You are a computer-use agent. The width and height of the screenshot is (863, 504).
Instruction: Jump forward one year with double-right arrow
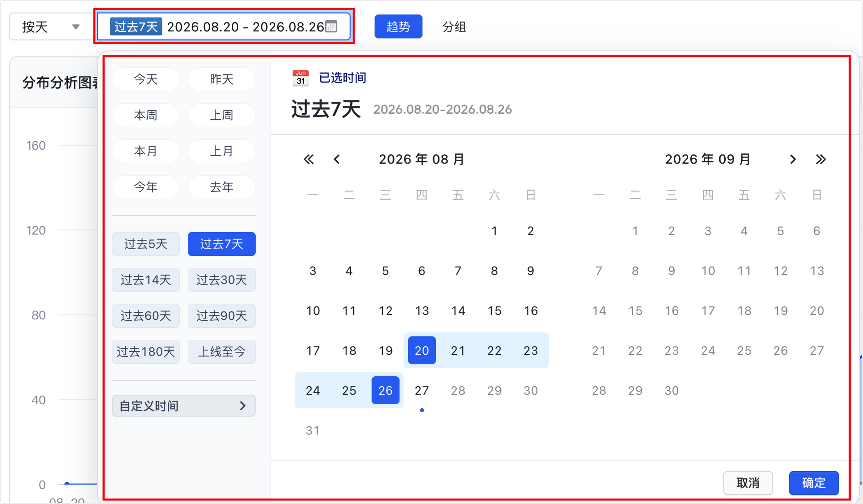click(x=821, y=159)
